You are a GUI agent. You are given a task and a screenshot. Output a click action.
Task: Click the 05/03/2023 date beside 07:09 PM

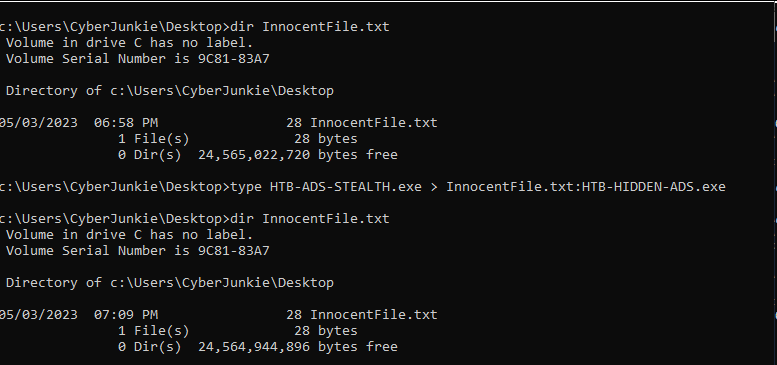tap(38, 314)
